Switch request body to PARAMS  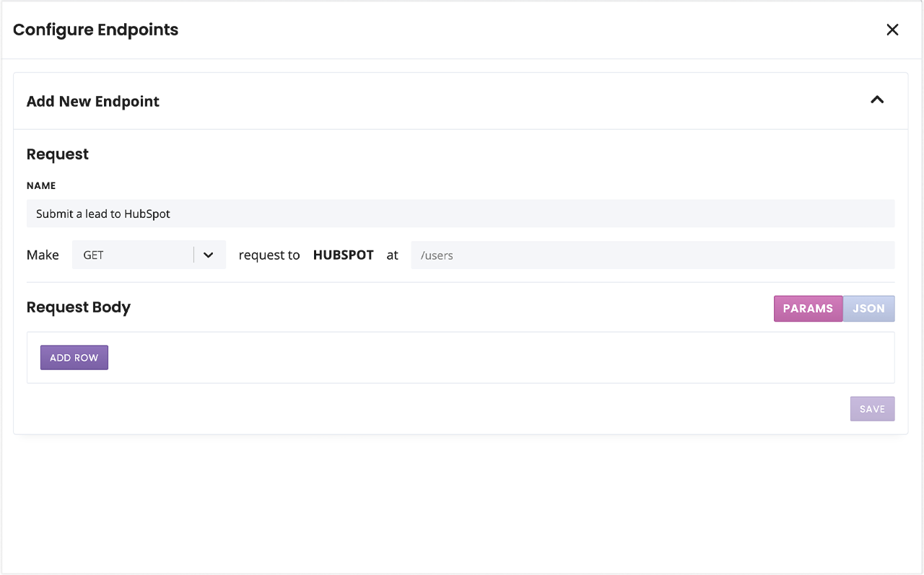(808, 308)
